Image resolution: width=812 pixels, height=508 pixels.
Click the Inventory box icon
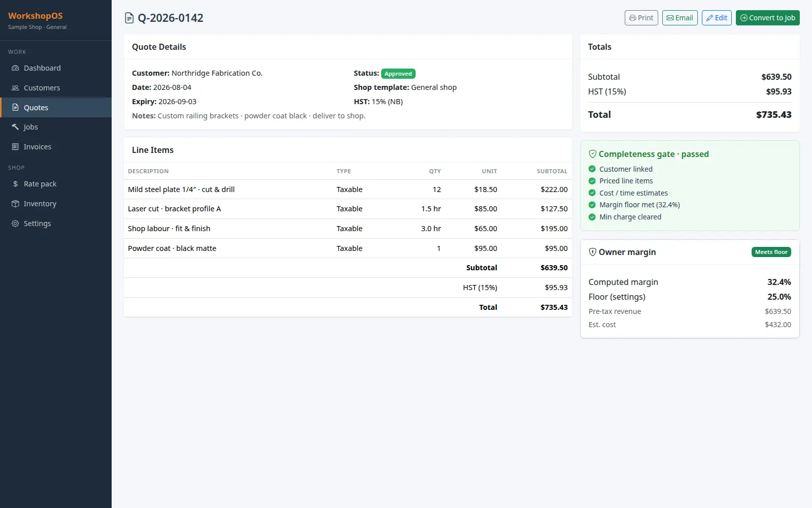pos(15,204)
